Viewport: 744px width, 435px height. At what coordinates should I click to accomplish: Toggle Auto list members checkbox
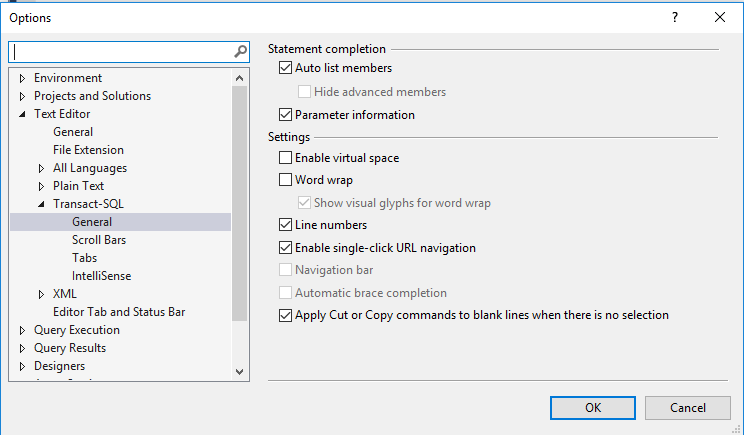285,68
